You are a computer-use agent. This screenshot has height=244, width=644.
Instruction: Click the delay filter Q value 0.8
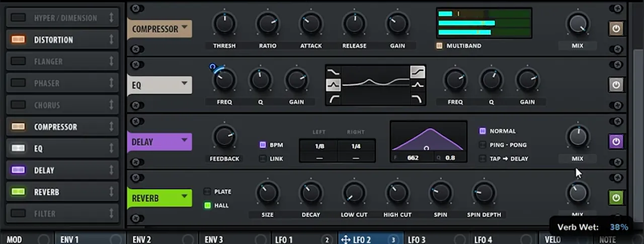450,157
